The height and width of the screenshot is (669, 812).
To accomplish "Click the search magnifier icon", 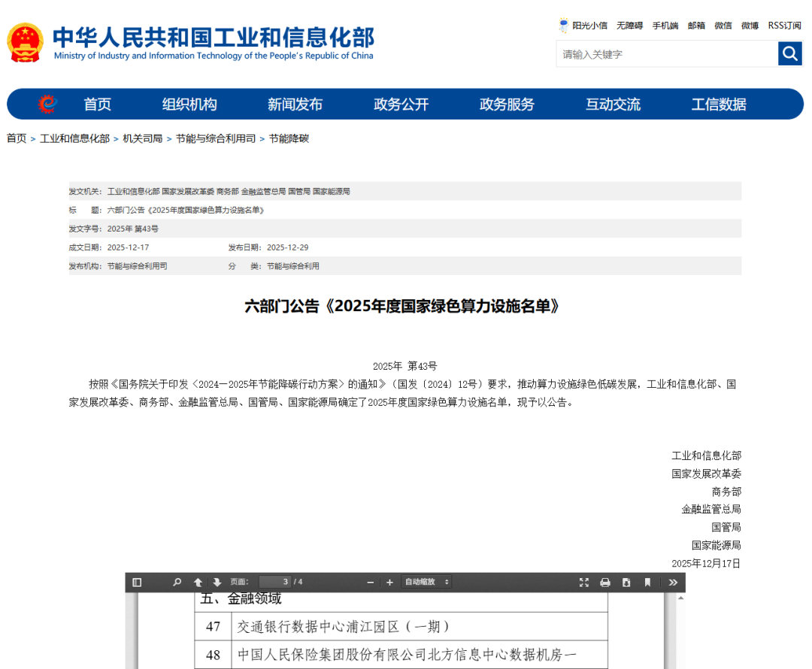I will (789, 53).
